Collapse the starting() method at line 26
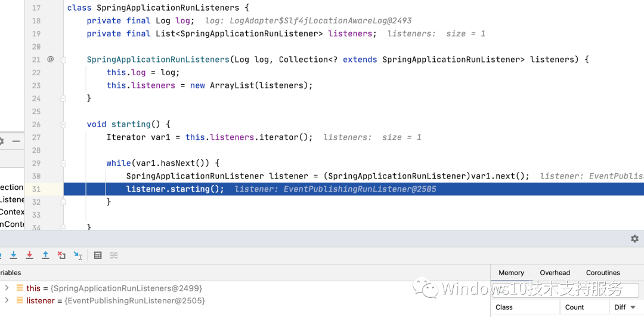The height and width of the screenshot is (317, 644). point(63,124)
